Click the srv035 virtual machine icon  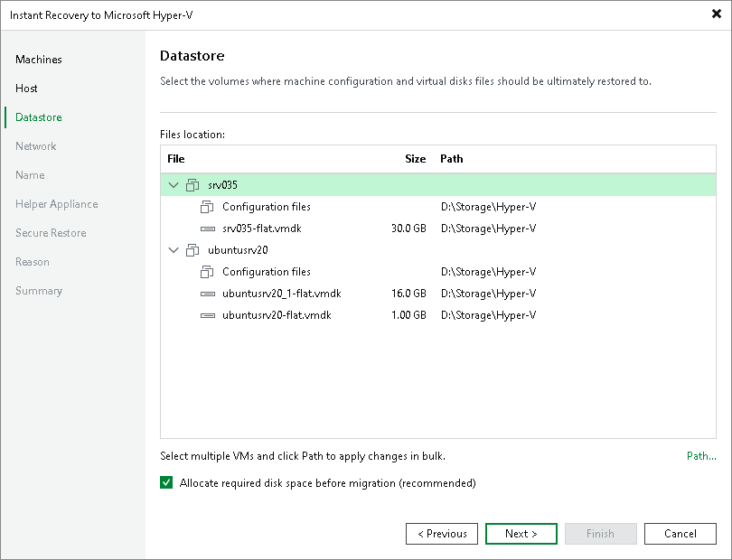pos(193,184)
